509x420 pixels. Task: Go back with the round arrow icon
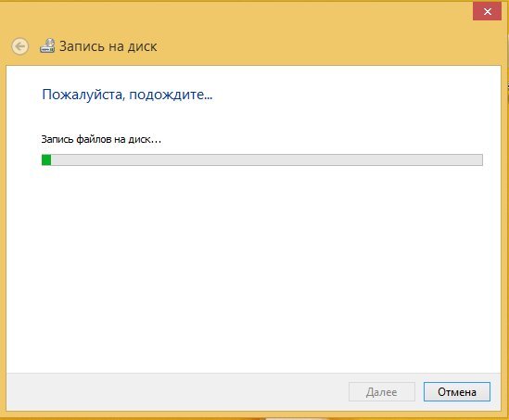20,46
